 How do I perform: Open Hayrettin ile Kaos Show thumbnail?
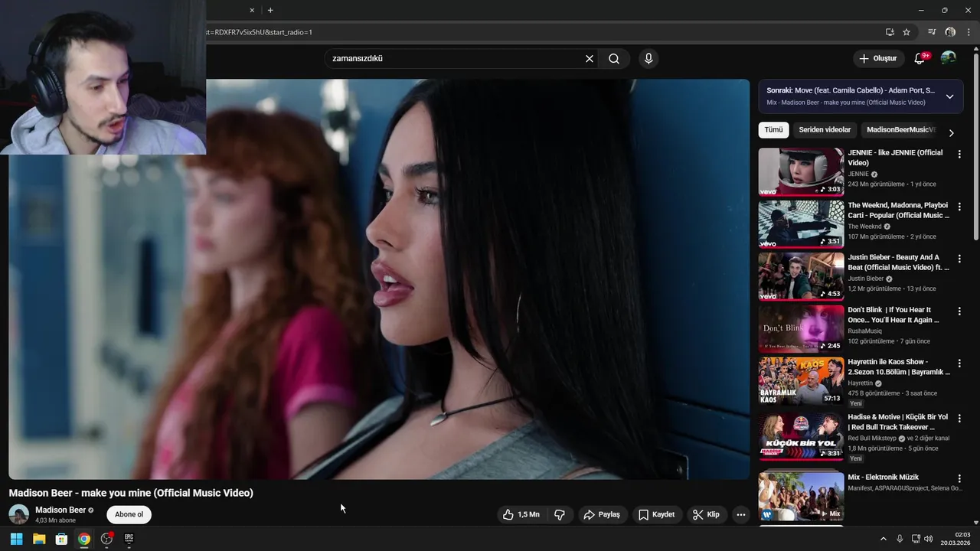point(801,381)
